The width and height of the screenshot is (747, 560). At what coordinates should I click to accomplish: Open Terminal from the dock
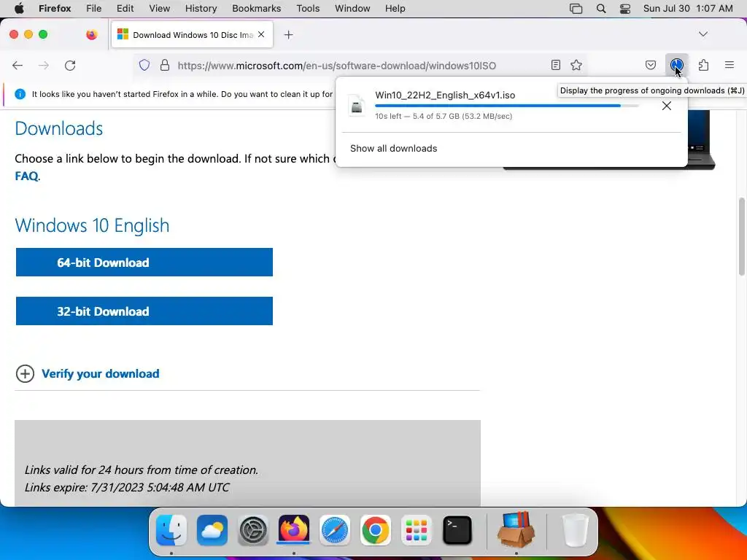click(x=457, y=530)
